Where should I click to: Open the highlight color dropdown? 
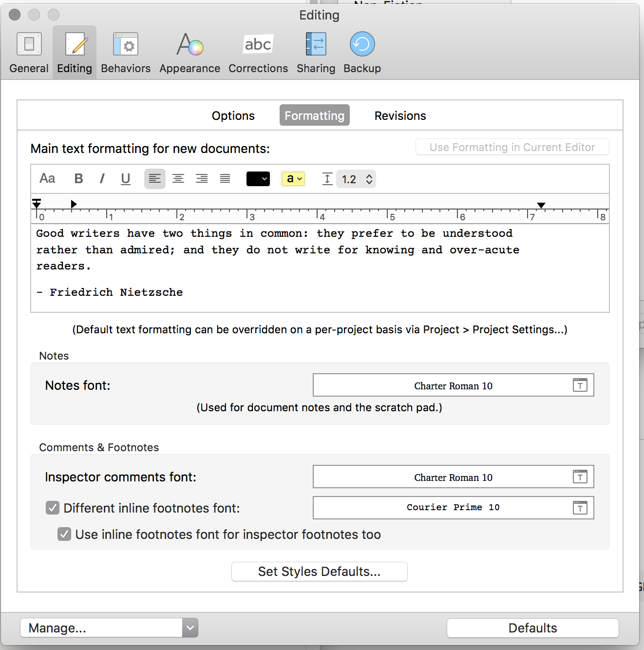click(293, 179)
